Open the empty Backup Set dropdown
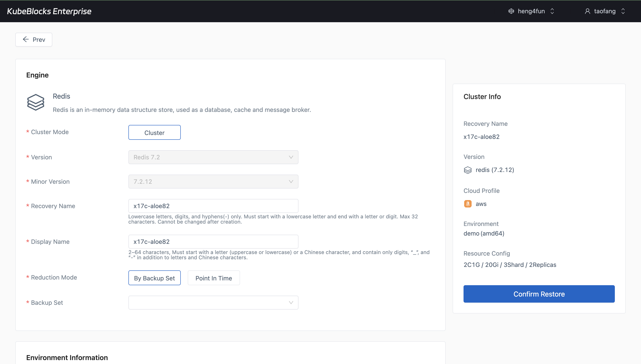 tap(213, 302)
